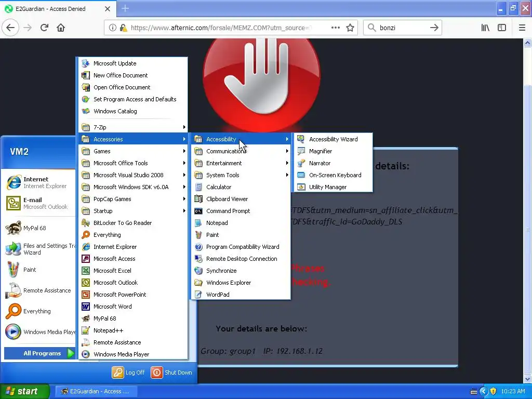The image size is (532, 399).
Task: Expand the System Tools submenu
Action: pos(241,175)
